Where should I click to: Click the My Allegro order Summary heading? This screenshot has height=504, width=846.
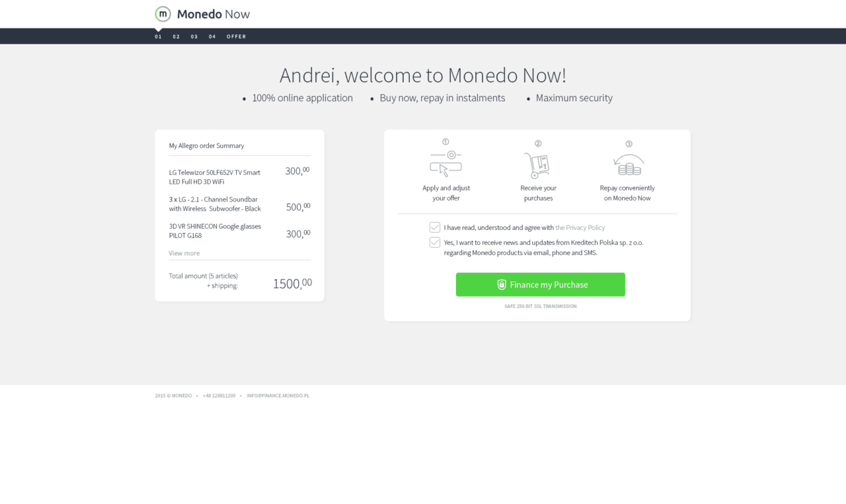(206, 145)
